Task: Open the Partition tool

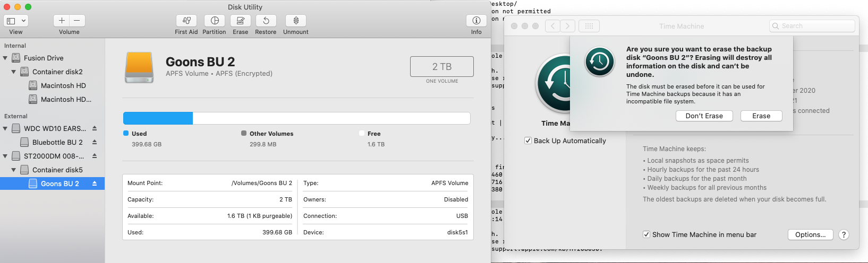Action: coord(215,21)
